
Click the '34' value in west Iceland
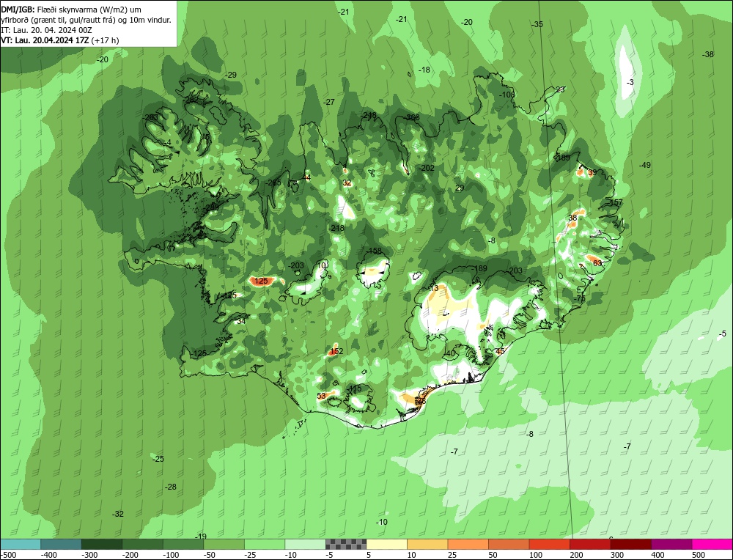(x=240, y=321)
